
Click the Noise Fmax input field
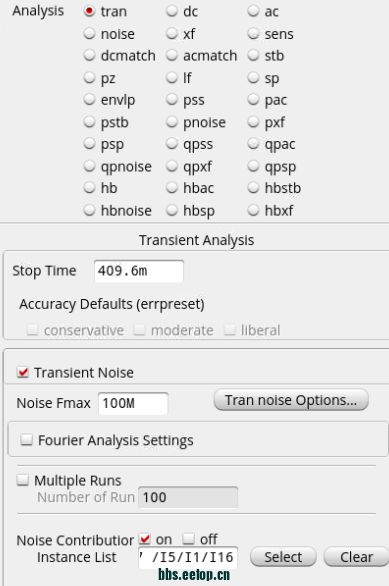[x=133, y=403]
